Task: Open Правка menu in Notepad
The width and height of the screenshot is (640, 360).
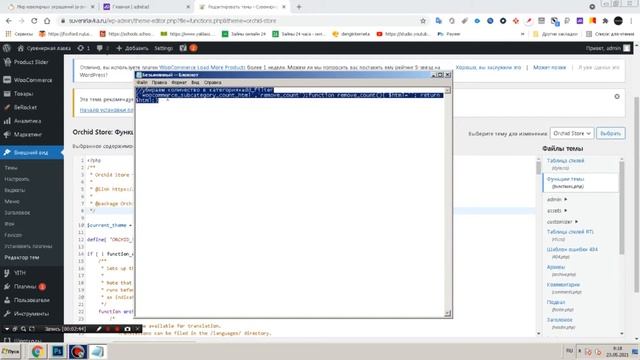Action: point(159,82)
